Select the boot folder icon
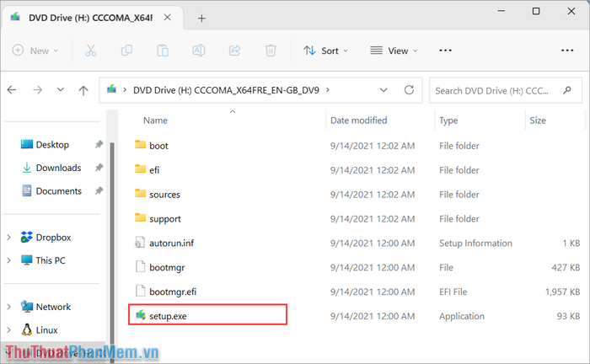 coord(141,145)
